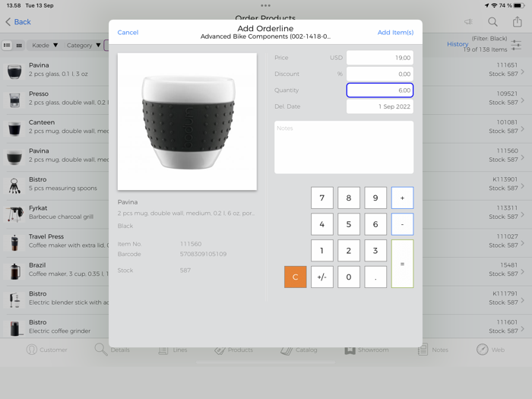Screen dimensions: 532x399
Task: Open Customer tab
Action: pyautogui.click(x=46, y=350)
